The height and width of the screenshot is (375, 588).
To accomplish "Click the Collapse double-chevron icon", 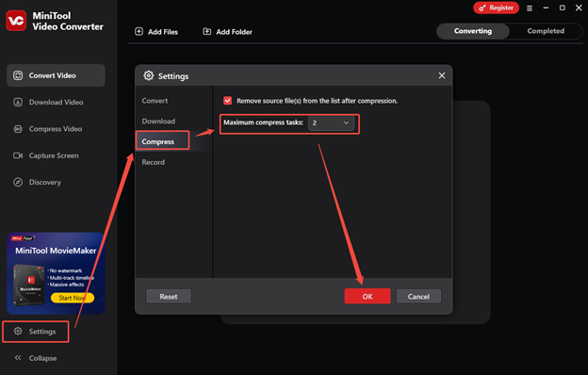I will click(18, 358).
